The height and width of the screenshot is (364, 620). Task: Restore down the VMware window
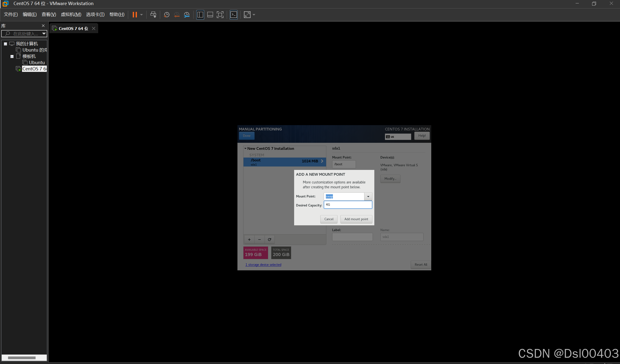tap(594, 3)
